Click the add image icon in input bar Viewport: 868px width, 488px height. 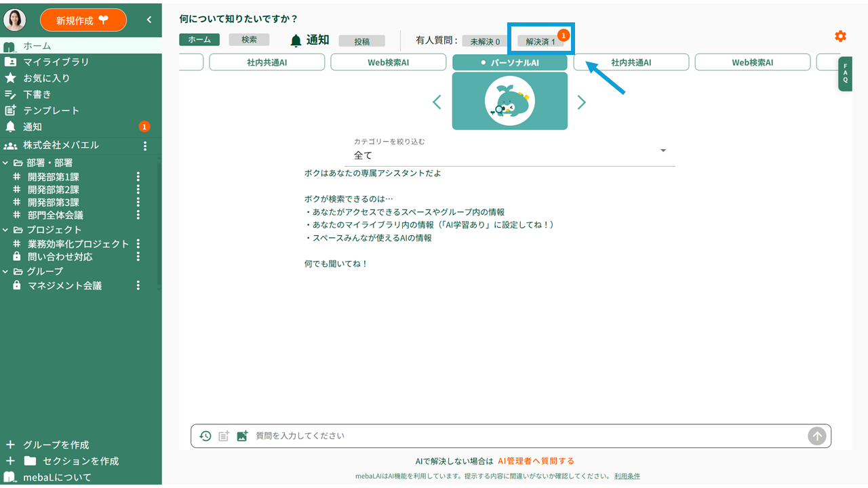tap(242, 436)
